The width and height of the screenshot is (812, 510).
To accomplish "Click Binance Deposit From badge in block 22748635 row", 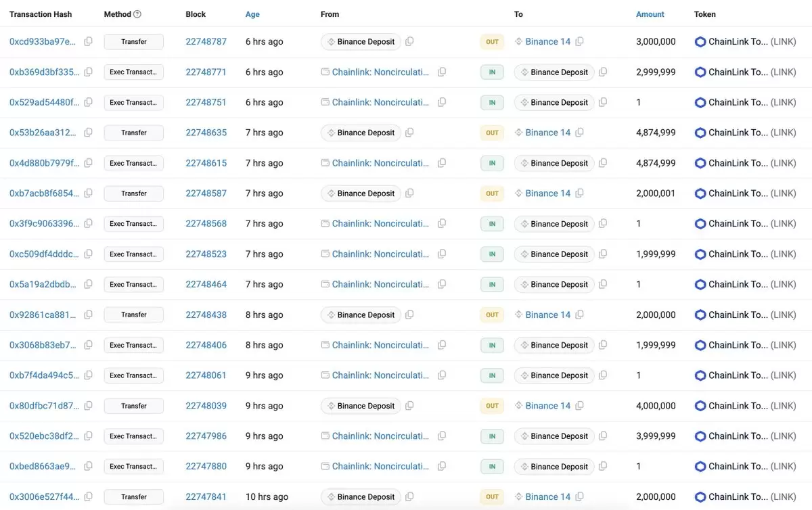I will (361, 133).
